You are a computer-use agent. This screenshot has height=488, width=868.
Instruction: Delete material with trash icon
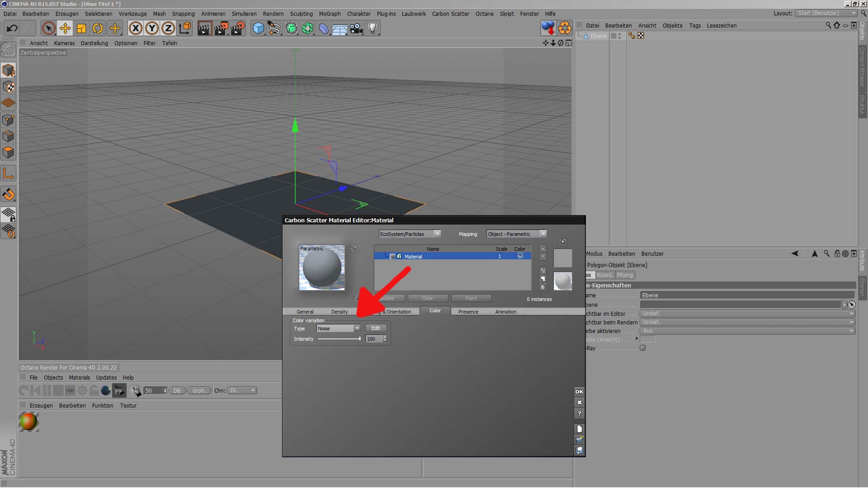pyautogui.click(x=543, y=287)
